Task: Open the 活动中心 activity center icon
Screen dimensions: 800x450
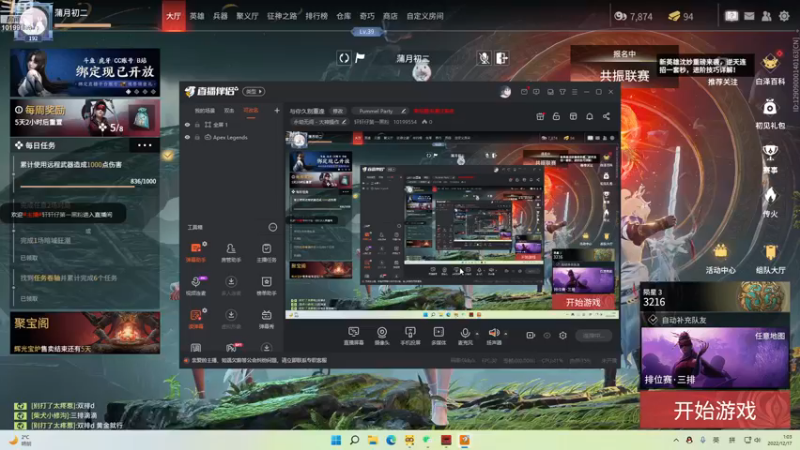Action: 720,259
